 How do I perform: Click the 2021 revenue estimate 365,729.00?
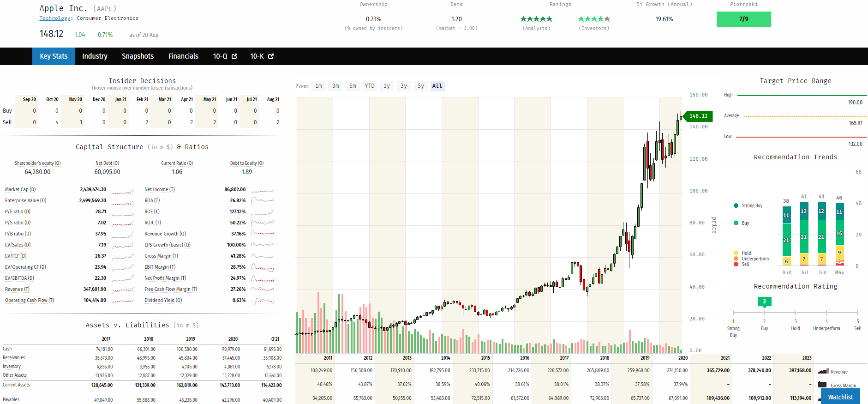pyautogui.click(x=718, y=371)
